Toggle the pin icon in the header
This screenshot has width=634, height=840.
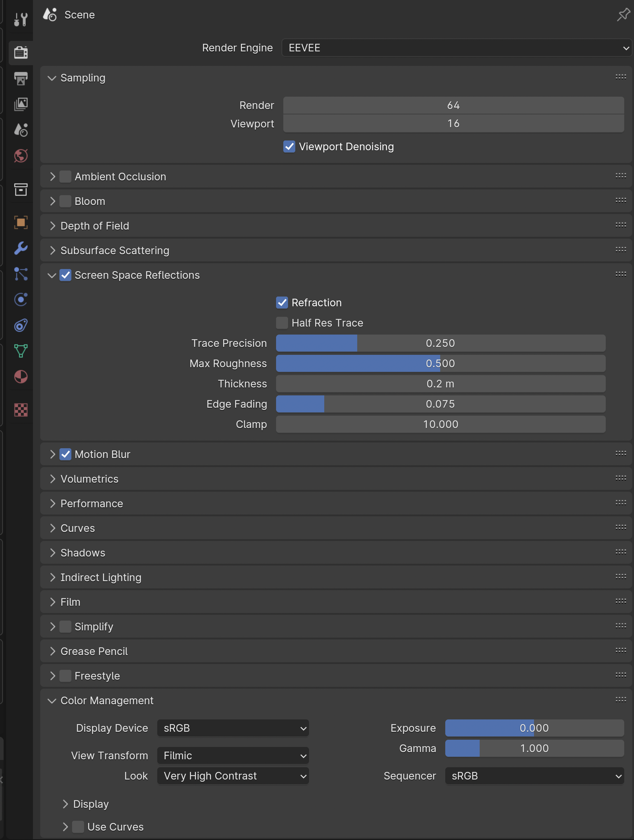(x=623, y=14)
